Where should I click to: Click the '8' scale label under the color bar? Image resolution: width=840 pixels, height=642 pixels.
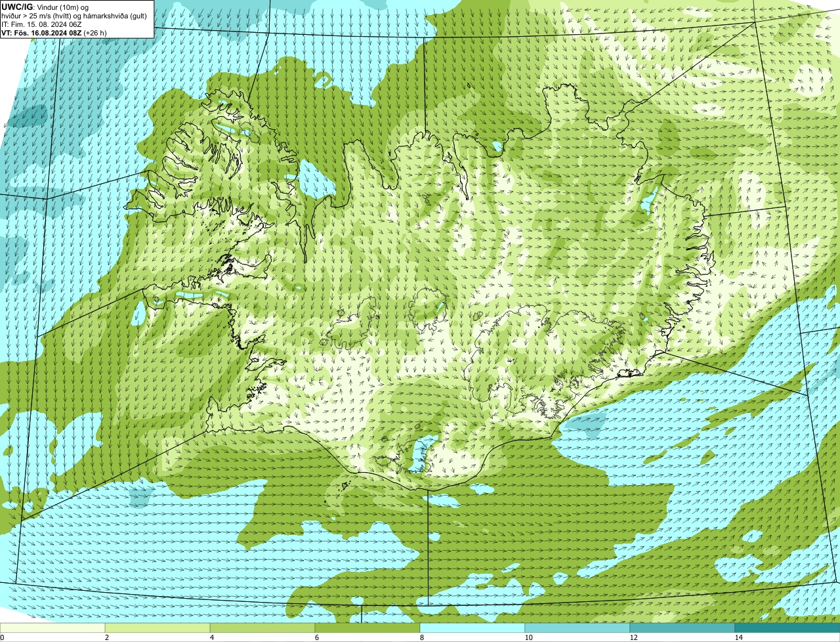(x=421, y=637)
